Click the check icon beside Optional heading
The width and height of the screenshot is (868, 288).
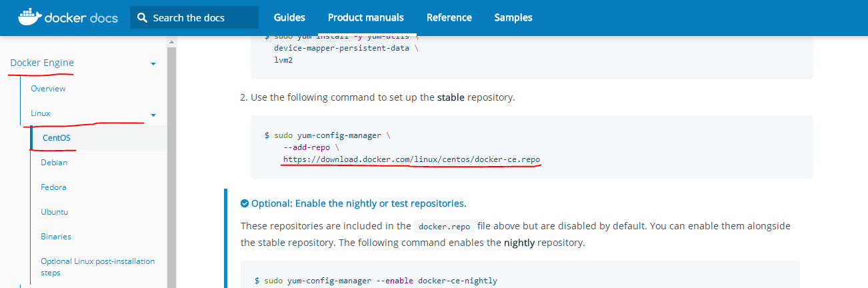click(x=245, y=203)
